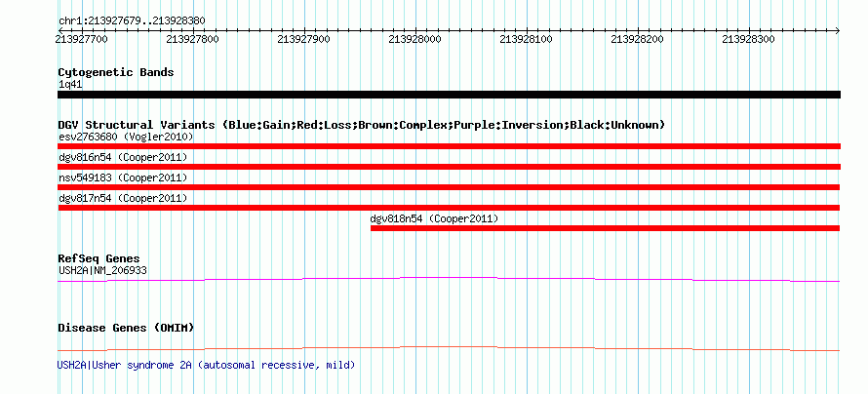Select the dgv818n54 partial red bar
Screen dimensions: 868x394
tap(605, 228)
